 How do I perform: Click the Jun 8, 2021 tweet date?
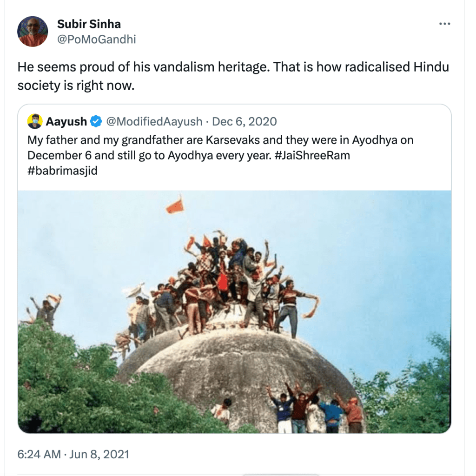point(99,454)
